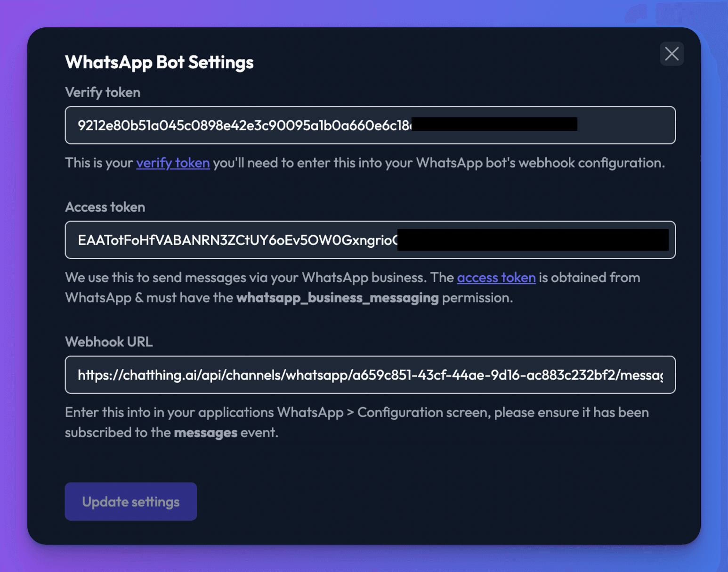Click into the Verify token field
Viewport: 728px width, 572px height.
pos(370,125)
